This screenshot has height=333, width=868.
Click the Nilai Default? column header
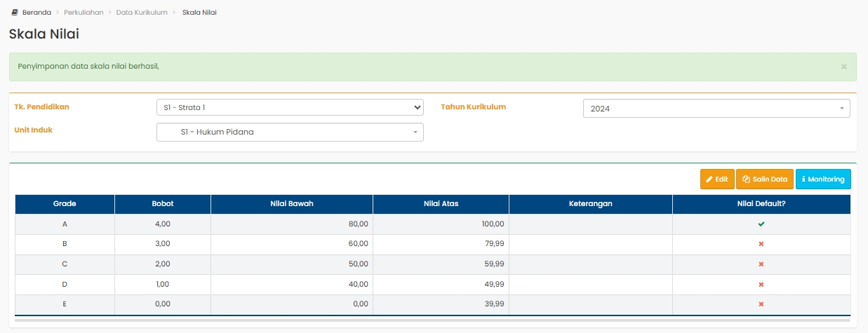coord(761,204)
